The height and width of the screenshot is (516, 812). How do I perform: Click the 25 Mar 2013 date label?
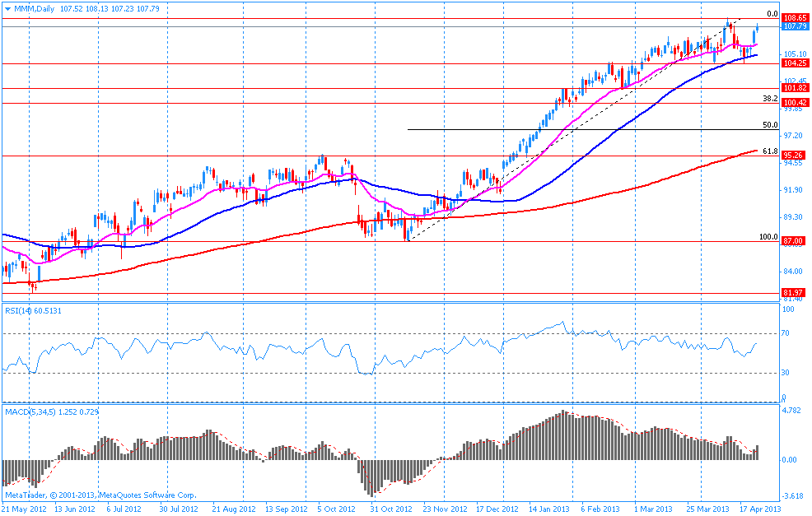(708, 509)
